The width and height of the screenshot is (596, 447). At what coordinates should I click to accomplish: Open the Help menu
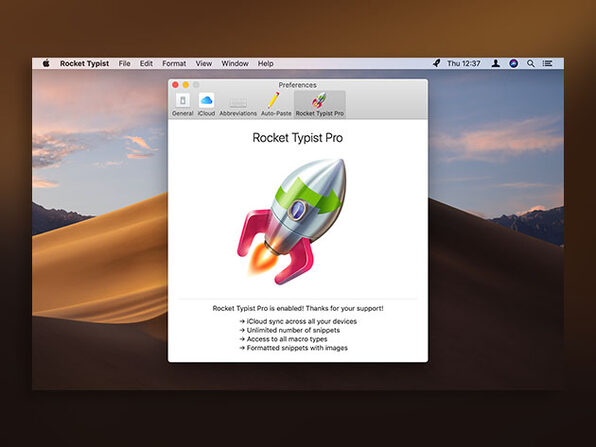(x=266, y=63)
